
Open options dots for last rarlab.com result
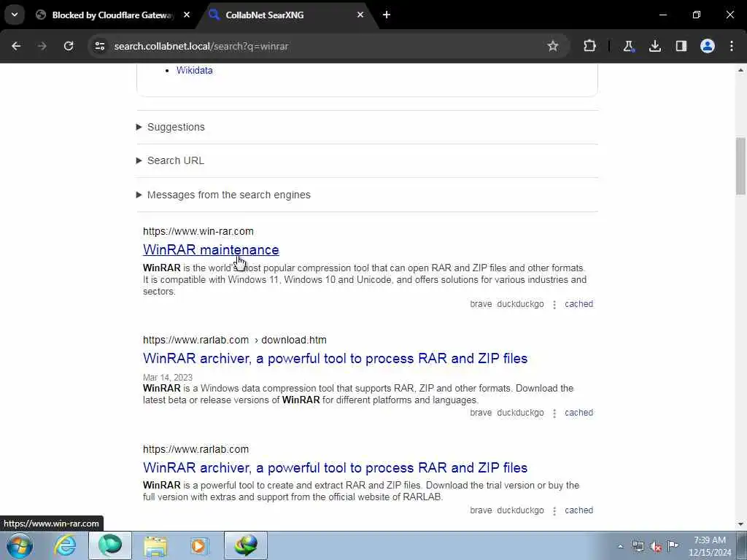(x=554, y=511)
